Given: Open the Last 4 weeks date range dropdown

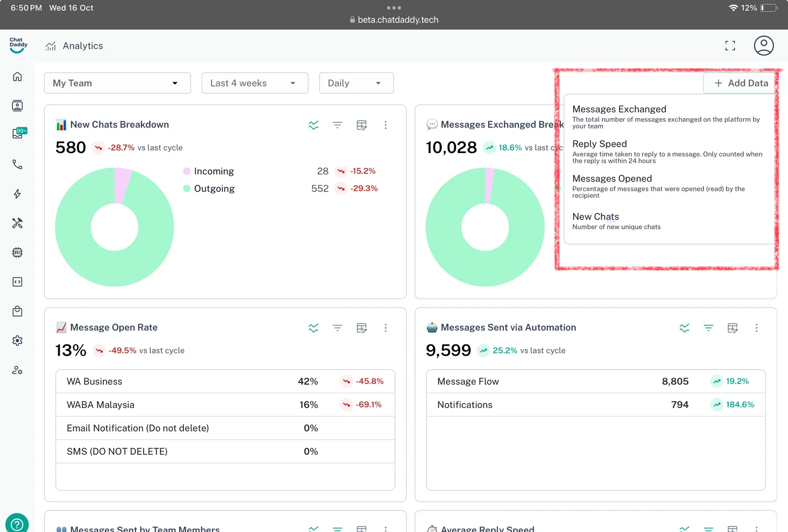Looking at the screenshot, I should click(x=255, y=83).
